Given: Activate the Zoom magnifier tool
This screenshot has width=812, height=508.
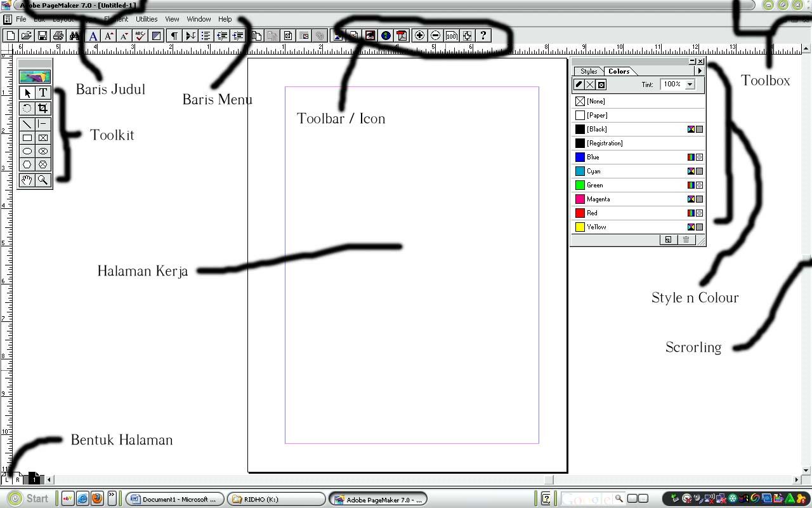Looking at the screenshot, I should (43, 180).
